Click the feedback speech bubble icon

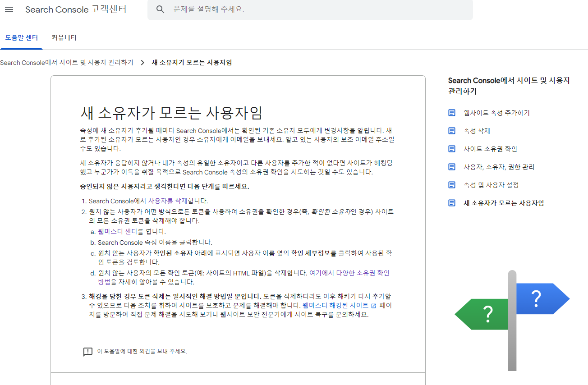coord(88,352)
